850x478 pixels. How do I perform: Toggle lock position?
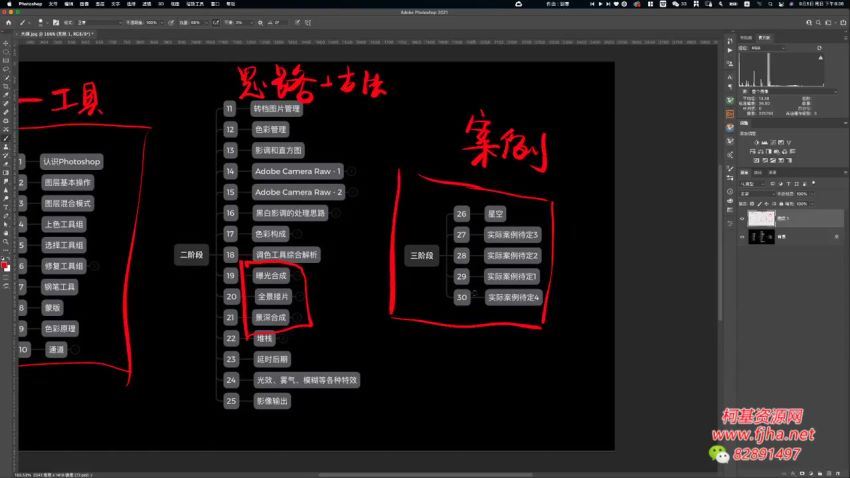pyautogui.click(x=767, y=204)
